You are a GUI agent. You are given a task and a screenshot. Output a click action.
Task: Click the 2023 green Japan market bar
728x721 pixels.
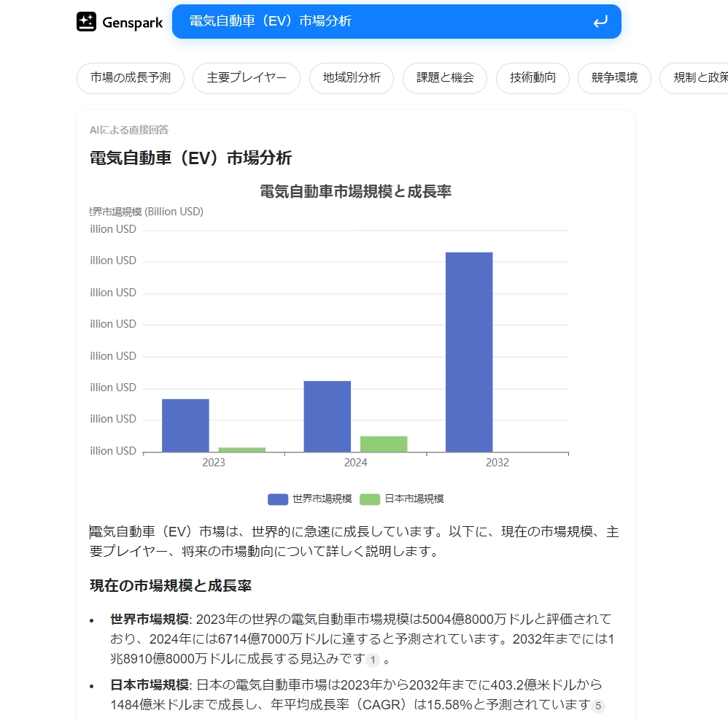coord(242,450)
